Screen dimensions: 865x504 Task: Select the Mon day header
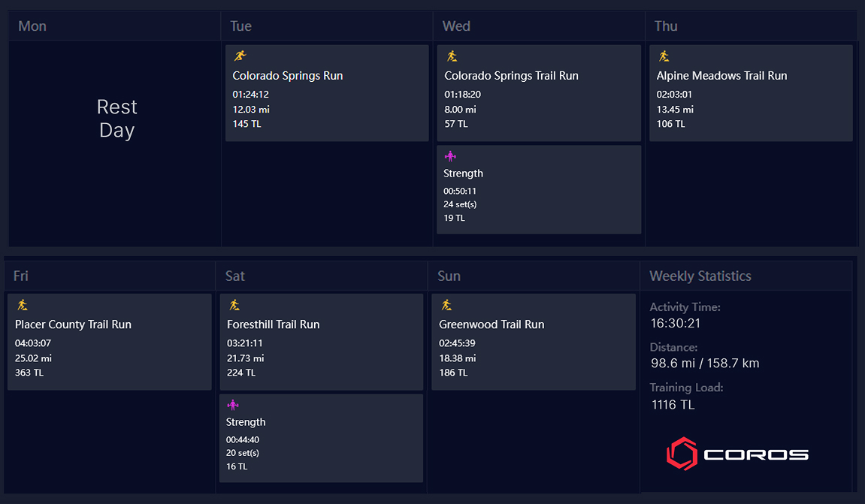[x=32, y=26]
